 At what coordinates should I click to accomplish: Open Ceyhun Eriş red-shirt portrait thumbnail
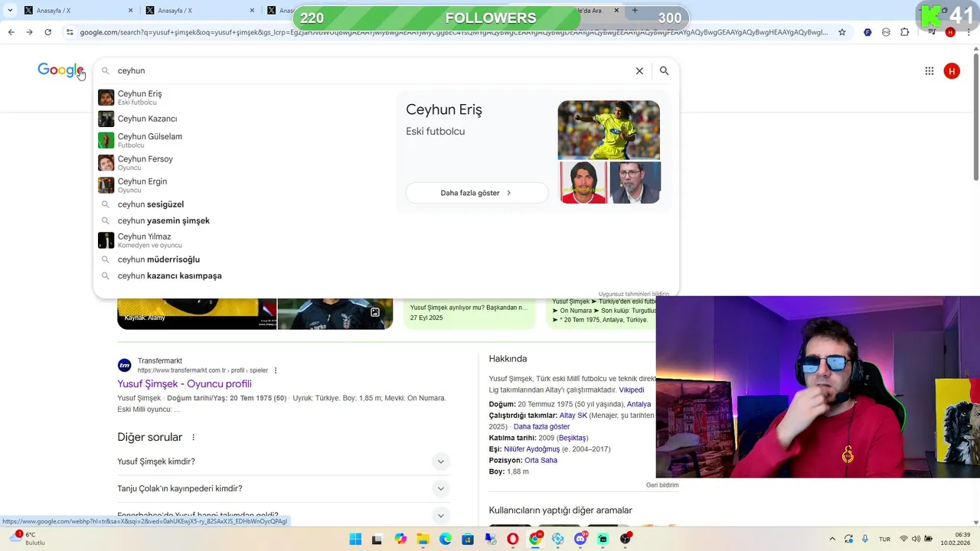pyautogui.click(x=583, y=182)
